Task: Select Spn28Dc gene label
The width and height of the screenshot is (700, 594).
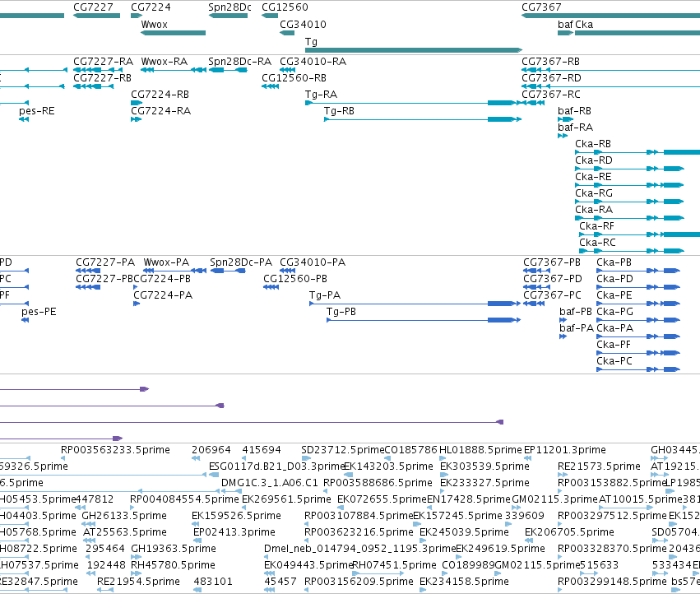Action: [230, 7]
